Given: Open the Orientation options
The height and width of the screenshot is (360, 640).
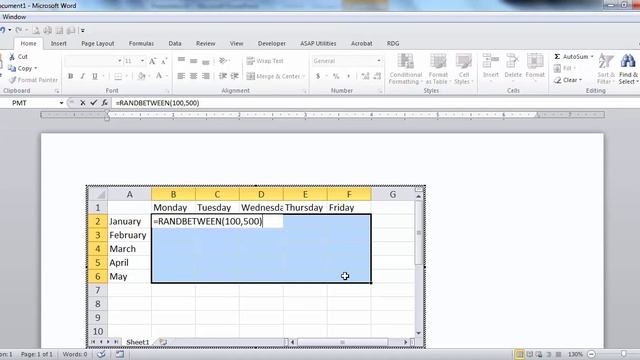Looking at the screenshot, I should 223,61.
